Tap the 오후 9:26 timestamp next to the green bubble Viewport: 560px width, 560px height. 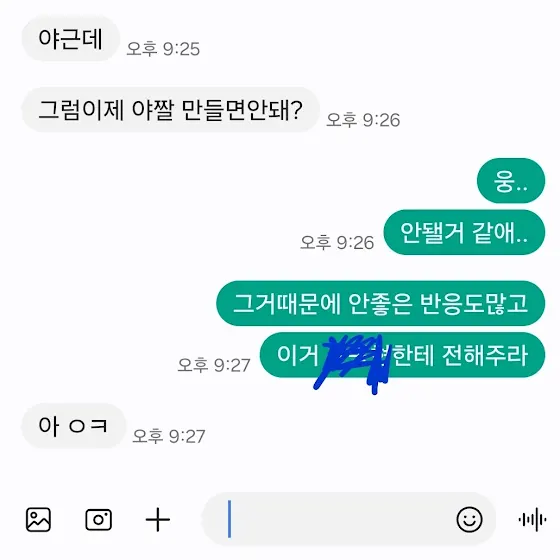tap(337, 242)
